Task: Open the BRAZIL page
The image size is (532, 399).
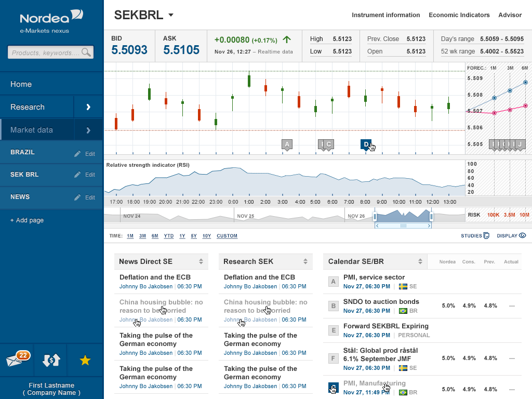Action: pyautogui.click(x=22, y=152)
